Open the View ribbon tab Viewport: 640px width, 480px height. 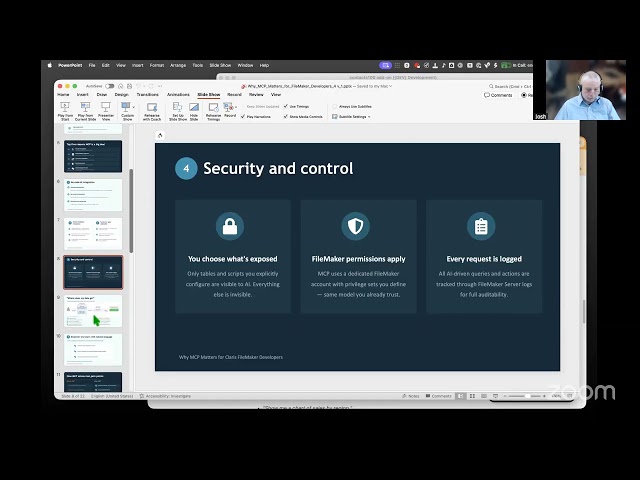pos(276,94)
